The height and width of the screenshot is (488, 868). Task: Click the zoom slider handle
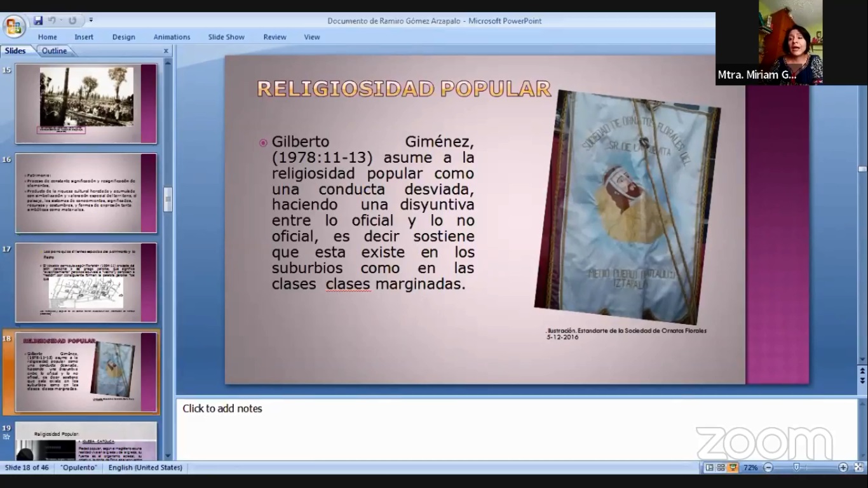(x=796, y=468)
